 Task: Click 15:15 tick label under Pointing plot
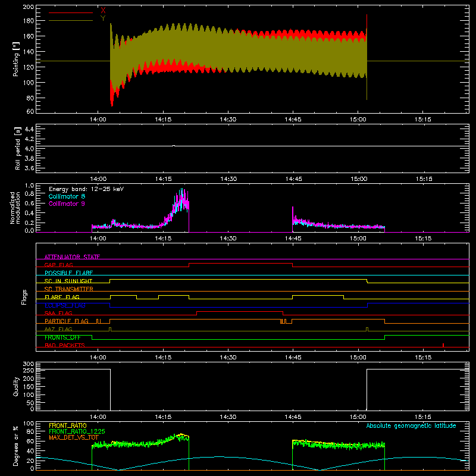pyautogui.click(x=423, y=120)
